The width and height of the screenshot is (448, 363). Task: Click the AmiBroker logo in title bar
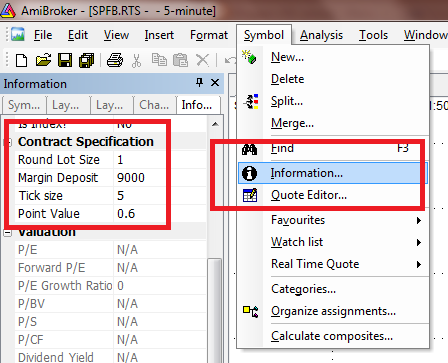7,10
